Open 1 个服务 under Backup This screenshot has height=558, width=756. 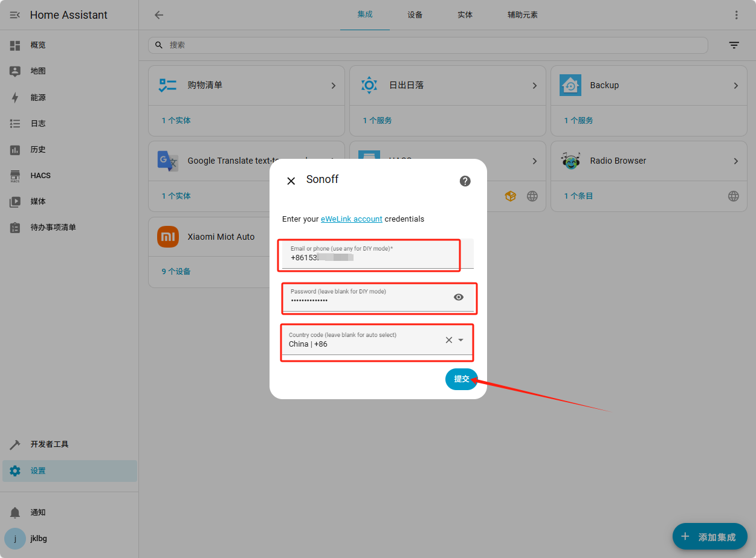[578, 121]
